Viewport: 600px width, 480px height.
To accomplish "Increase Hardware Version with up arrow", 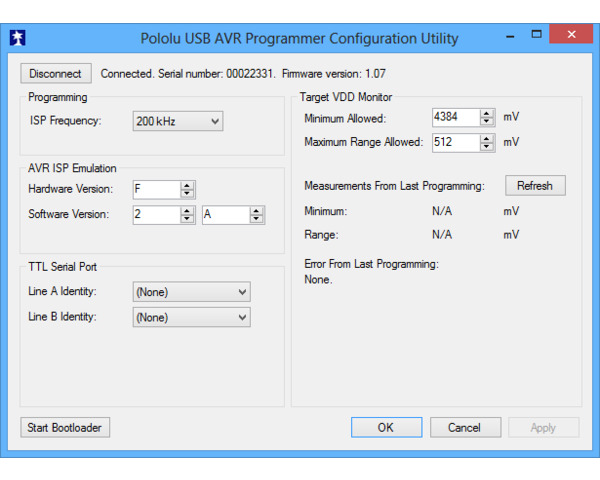I will 187,186.
